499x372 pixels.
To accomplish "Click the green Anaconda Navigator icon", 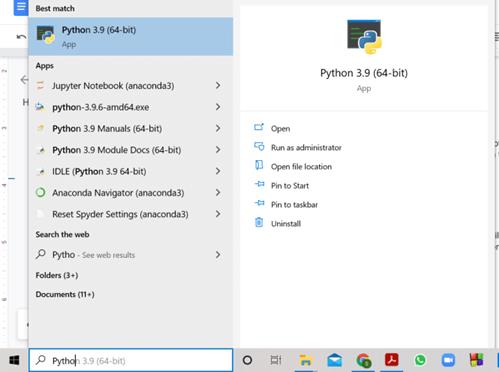I will 40,192.
